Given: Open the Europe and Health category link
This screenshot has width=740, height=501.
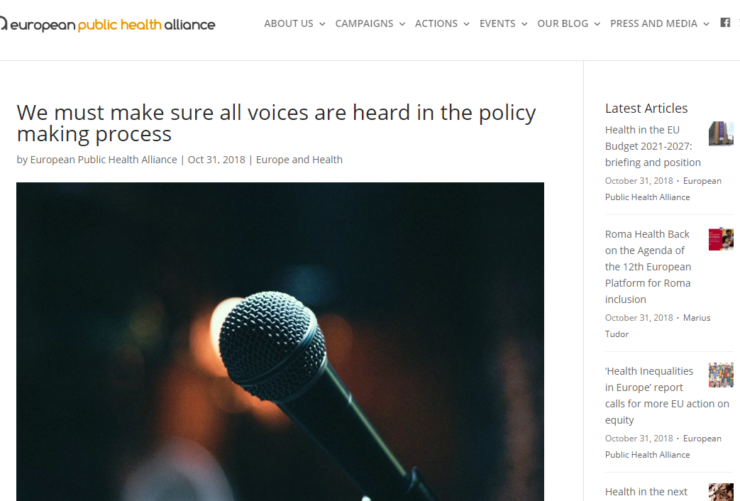Looking at the screenshot, I should coord(299,160).
